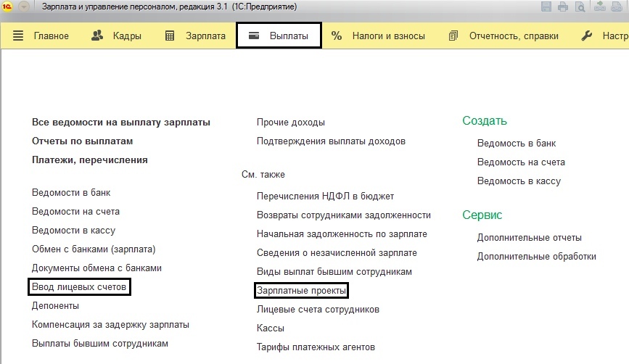Click the save diskette icon in title bar
This screenshot has width=629, height=364.
tap(547, 7)
